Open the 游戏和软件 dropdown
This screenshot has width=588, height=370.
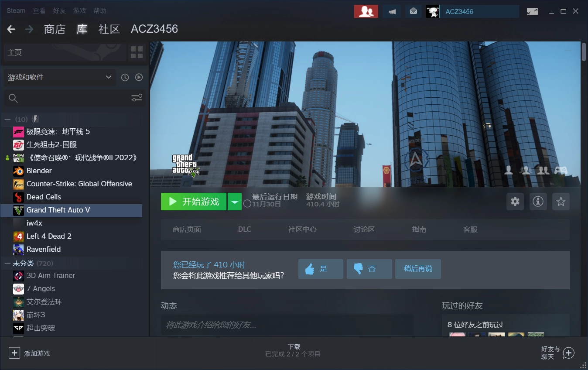pos(60,77)
